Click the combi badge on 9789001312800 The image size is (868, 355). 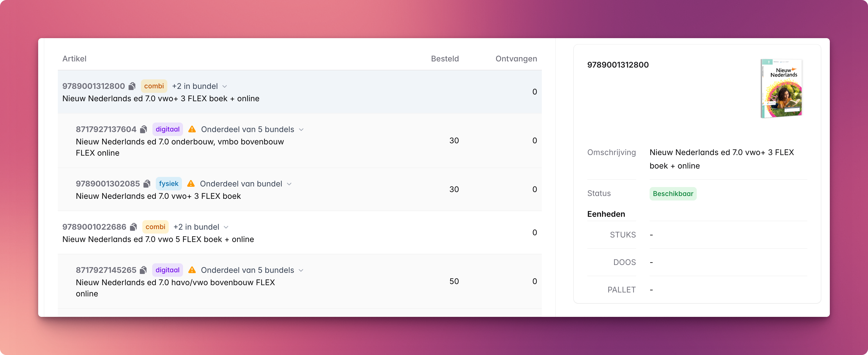(x=154, y=86)
